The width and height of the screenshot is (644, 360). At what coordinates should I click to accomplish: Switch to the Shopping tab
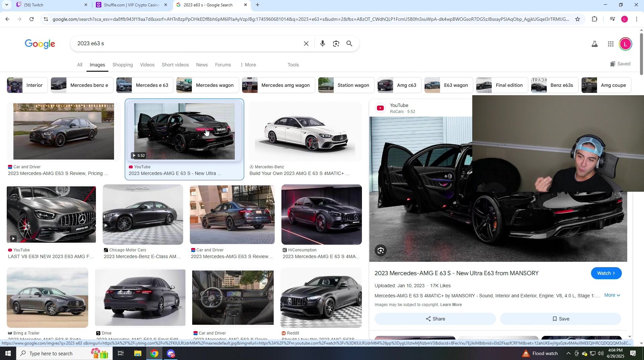point(122,65)
